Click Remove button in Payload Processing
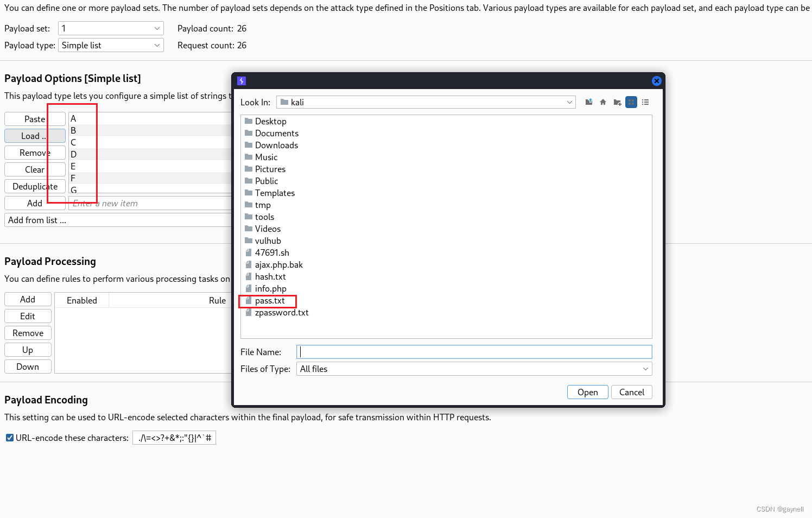812x518 pixels. pyautogui.click(x=28, y=333)
